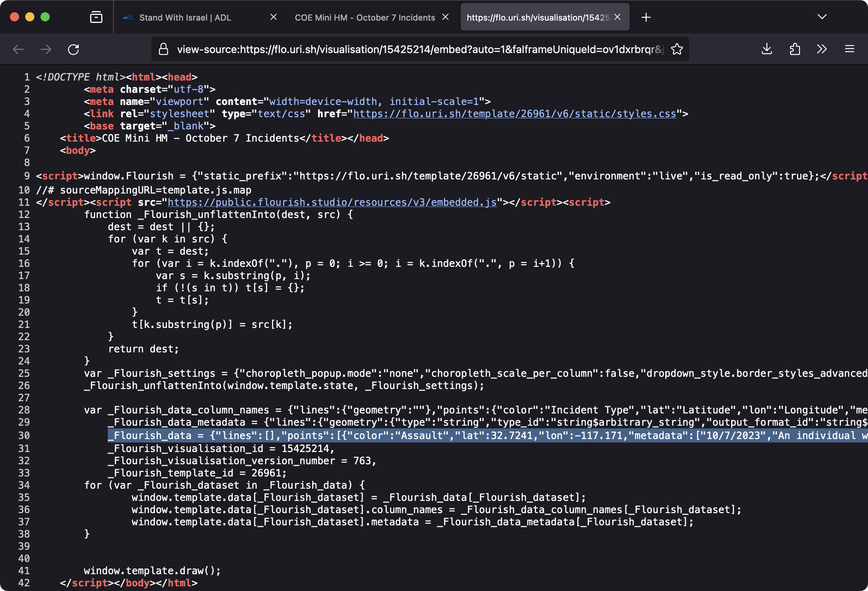Open the hamburger application menu
868x591 pixels.
(849, 49)
